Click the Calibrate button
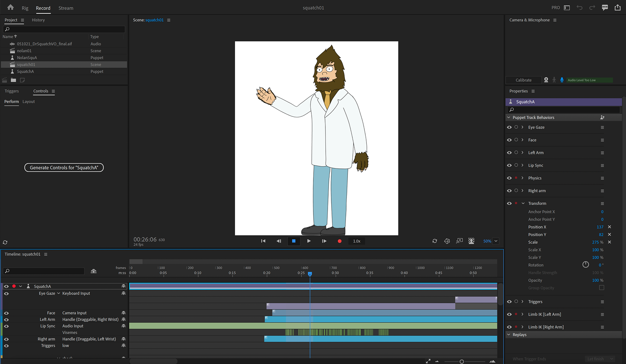The width and height of the screenshot is (626, 364). 524,80
